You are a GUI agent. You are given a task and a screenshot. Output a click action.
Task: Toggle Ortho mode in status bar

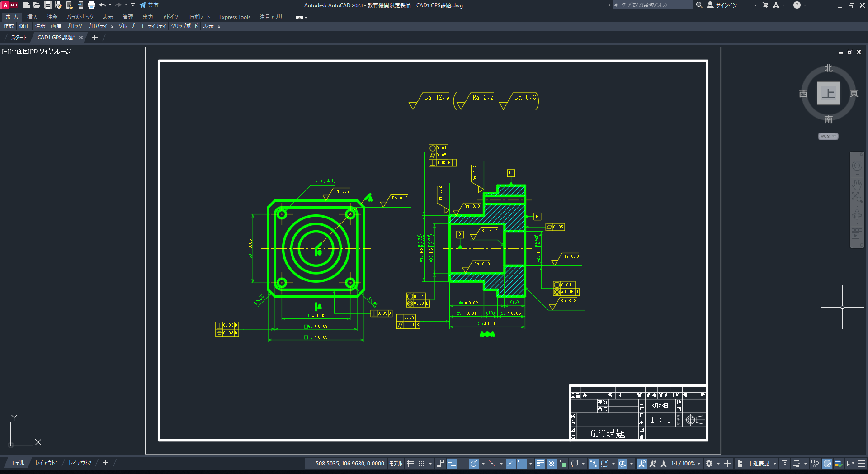462,463
